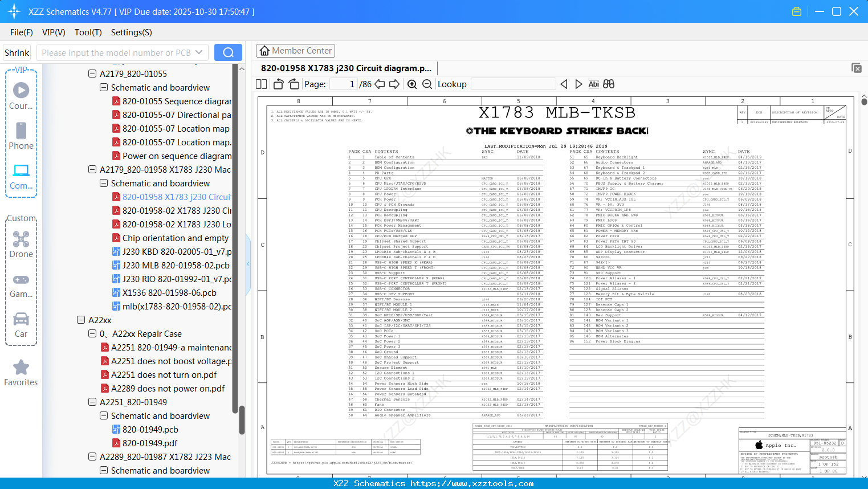Rotate the page counterclockwise
868x489 pixels.
click(278, 84)
